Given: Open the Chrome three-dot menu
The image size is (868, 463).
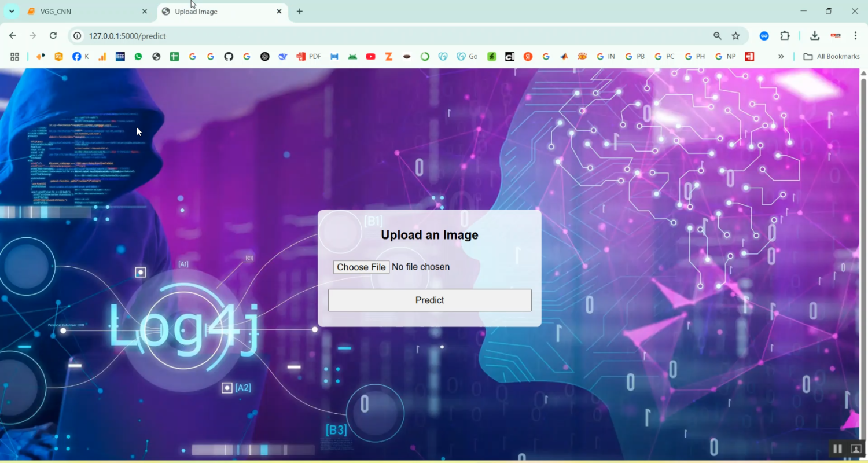Looking at the screenshot, I should [855, 36].
